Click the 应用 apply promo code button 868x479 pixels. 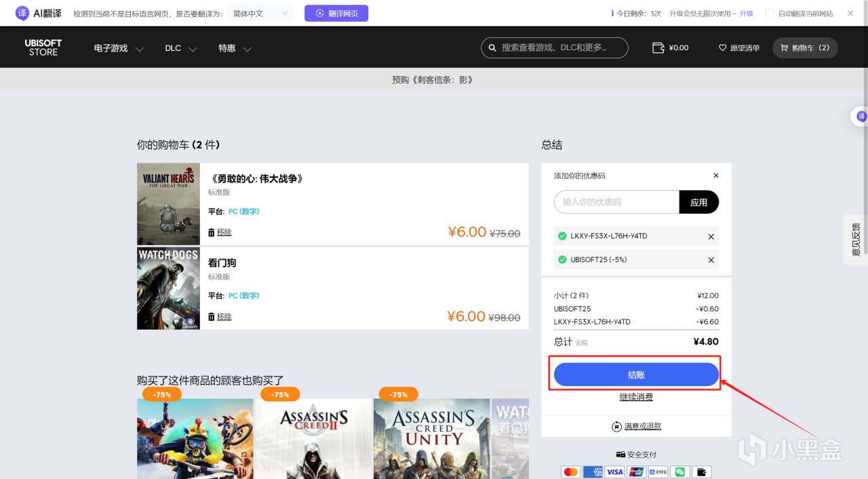(x=698, y=202)
